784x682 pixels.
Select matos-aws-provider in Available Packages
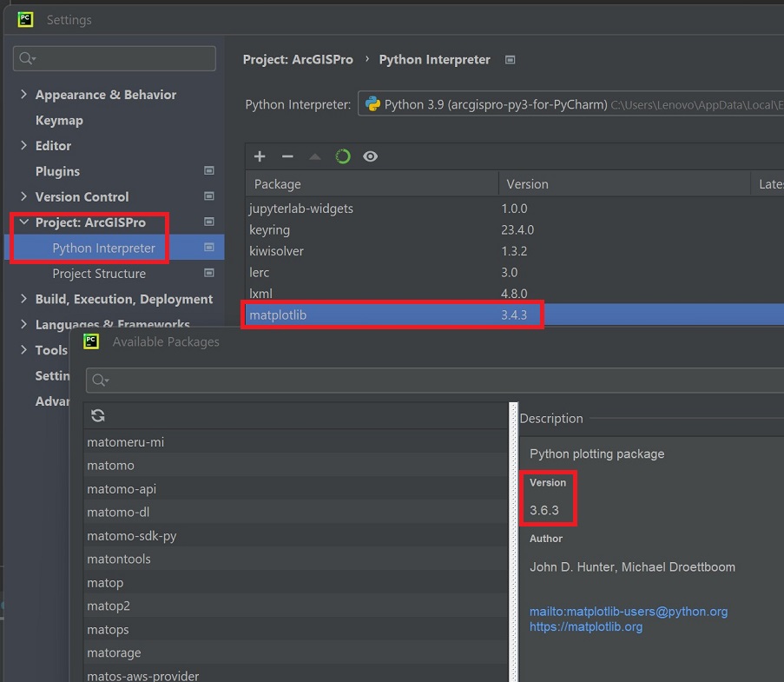pos(296,674)
